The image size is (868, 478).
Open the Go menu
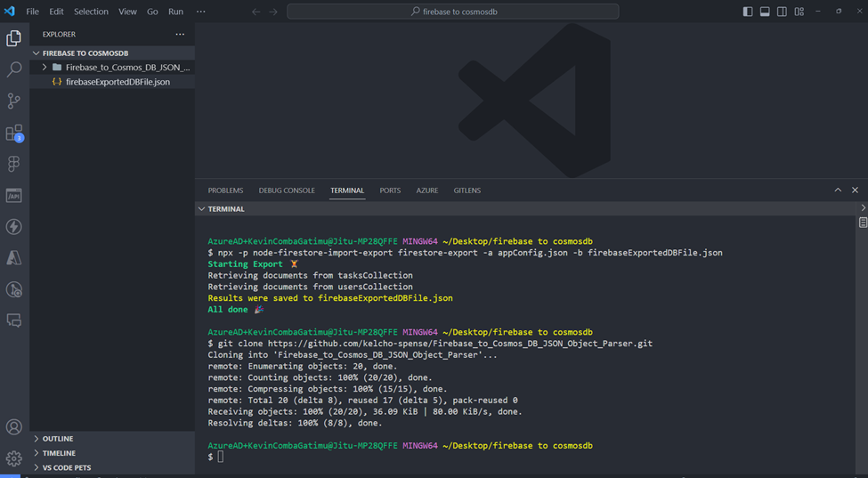[x=153, y=12]
